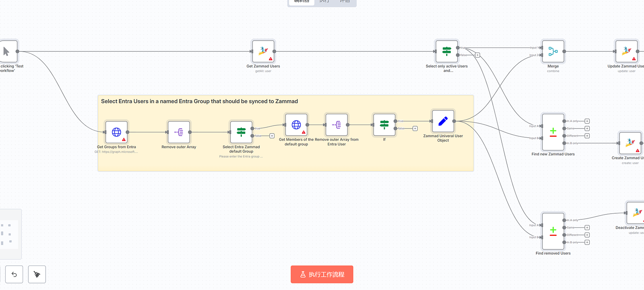Click the Get Groups from Entra node
This screenshot has height=290, width=644.
116,132
